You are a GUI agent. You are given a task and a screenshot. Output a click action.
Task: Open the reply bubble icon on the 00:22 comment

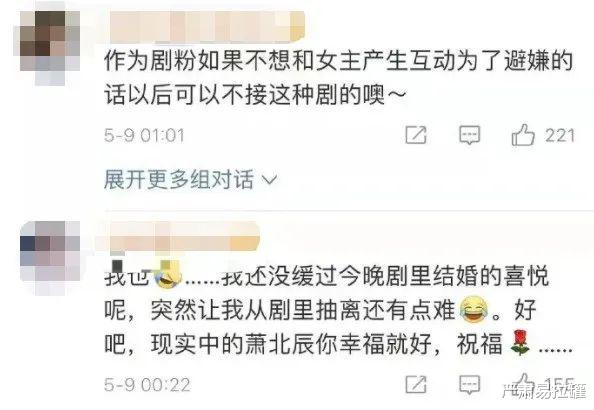pos(470,385)
